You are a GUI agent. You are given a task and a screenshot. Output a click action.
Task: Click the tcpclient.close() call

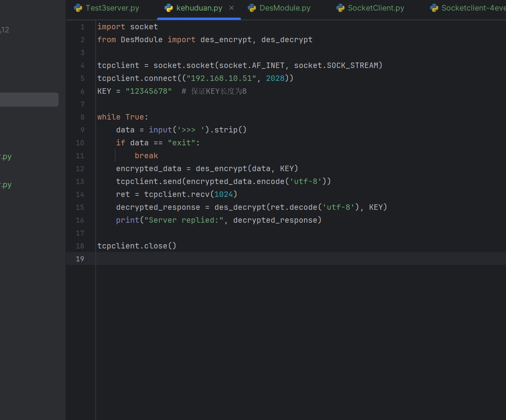[137, 246]
